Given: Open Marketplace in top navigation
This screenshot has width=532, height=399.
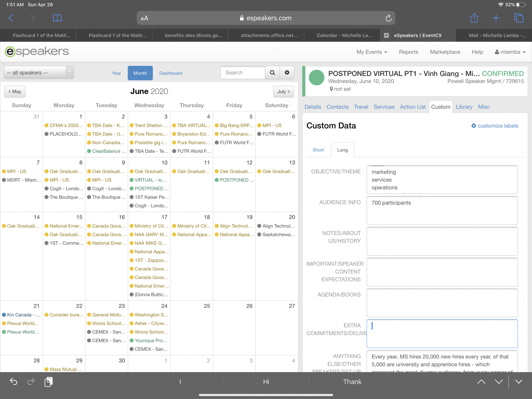Looking at the screenshot, I should pos(445,52).
